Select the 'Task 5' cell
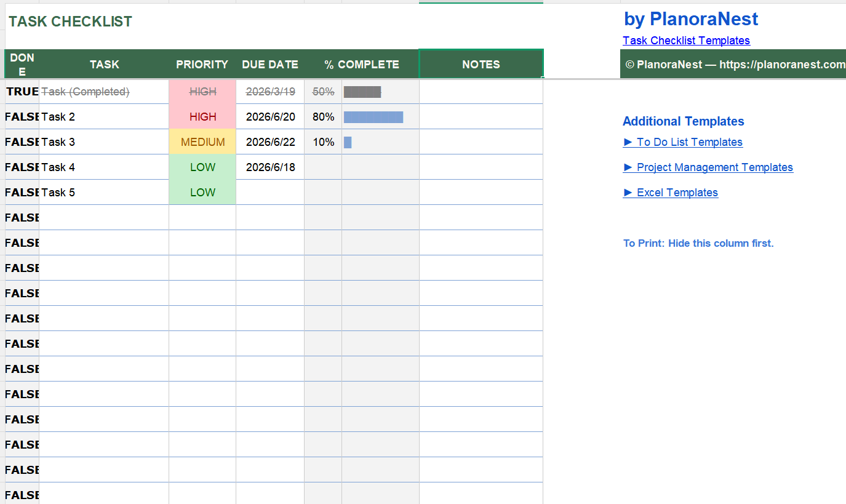Image resolution: width=846 pixels, height=504 pixels. [104, 193]
